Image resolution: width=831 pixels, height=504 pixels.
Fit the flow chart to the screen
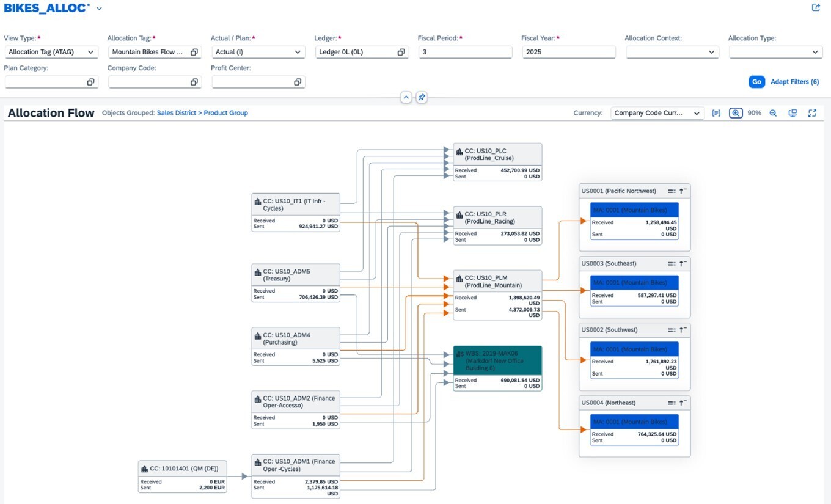point(793,113)
